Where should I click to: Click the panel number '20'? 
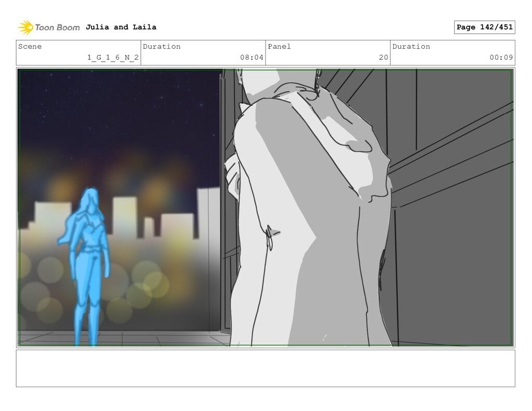383,57
